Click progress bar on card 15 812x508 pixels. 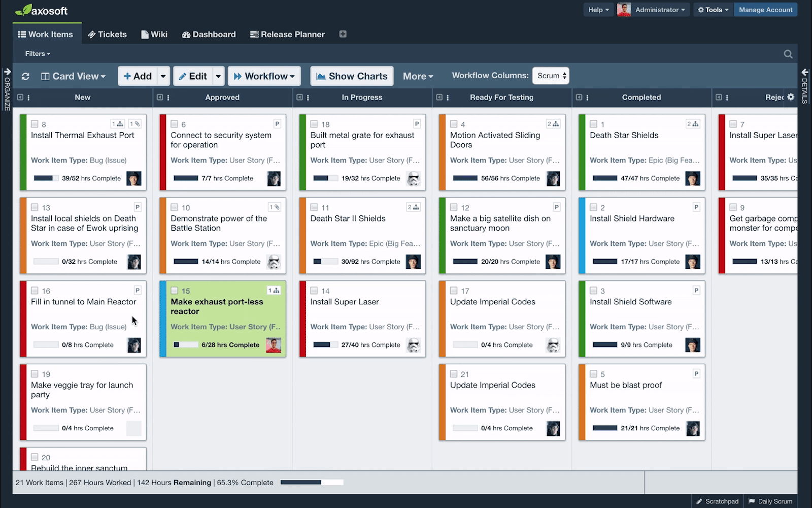coord(186,344)
